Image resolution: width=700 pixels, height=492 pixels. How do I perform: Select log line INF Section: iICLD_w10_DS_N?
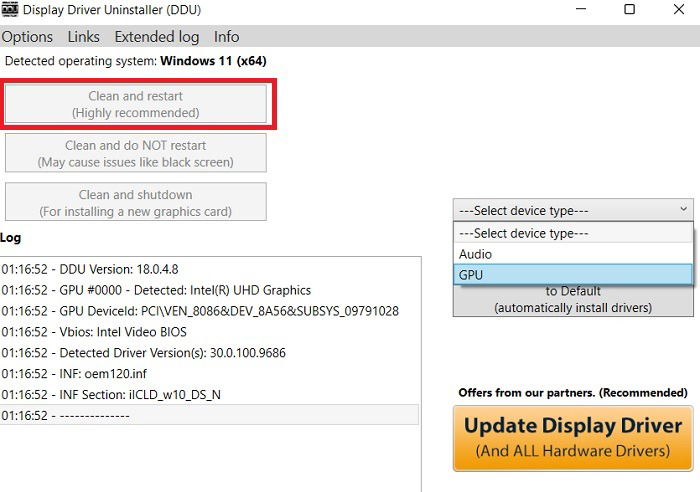click(x=209, y=395)
